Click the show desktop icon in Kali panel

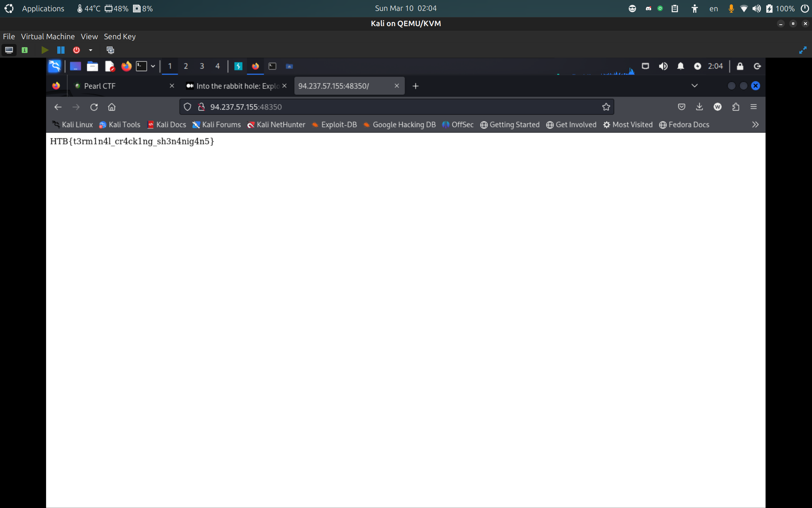coord(75,66)
